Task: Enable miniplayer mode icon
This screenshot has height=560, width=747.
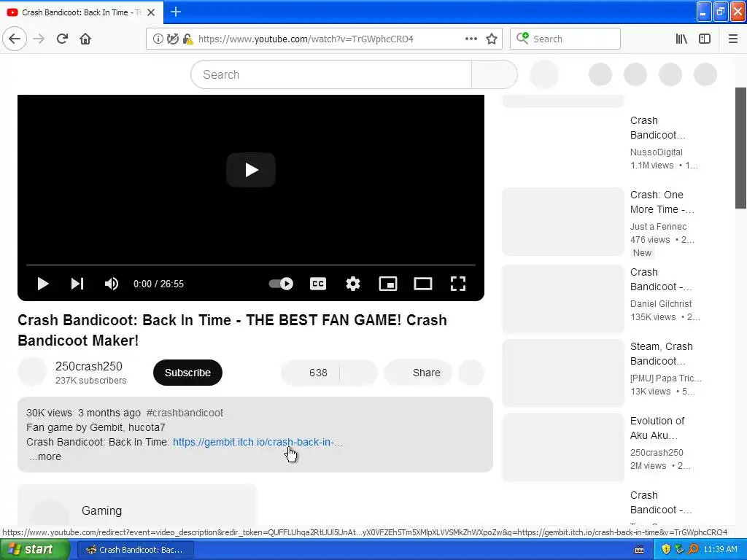Action: 388,284
